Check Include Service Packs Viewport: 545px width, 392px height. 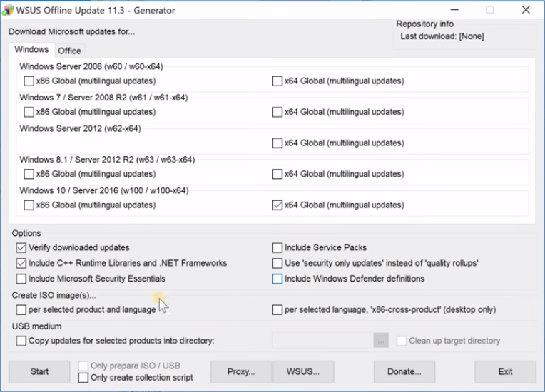point(277,247)
